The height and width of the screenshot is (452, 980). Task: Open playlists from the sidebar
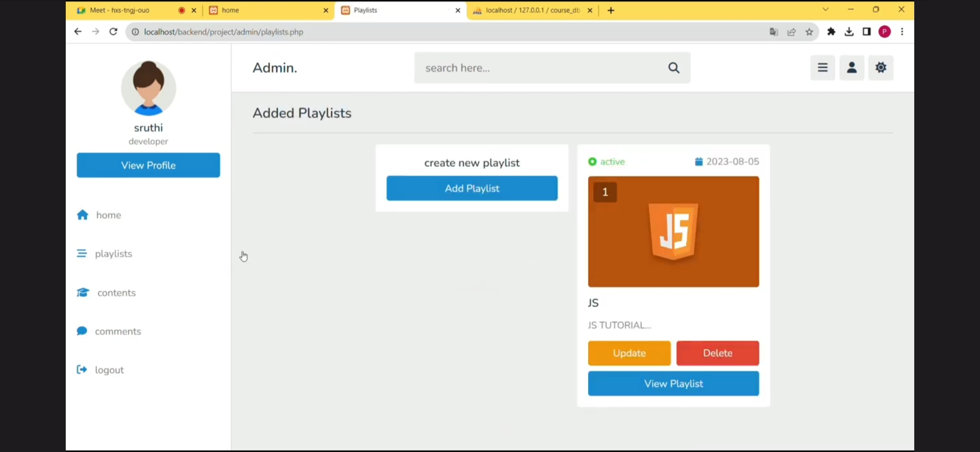click(113, 254)
